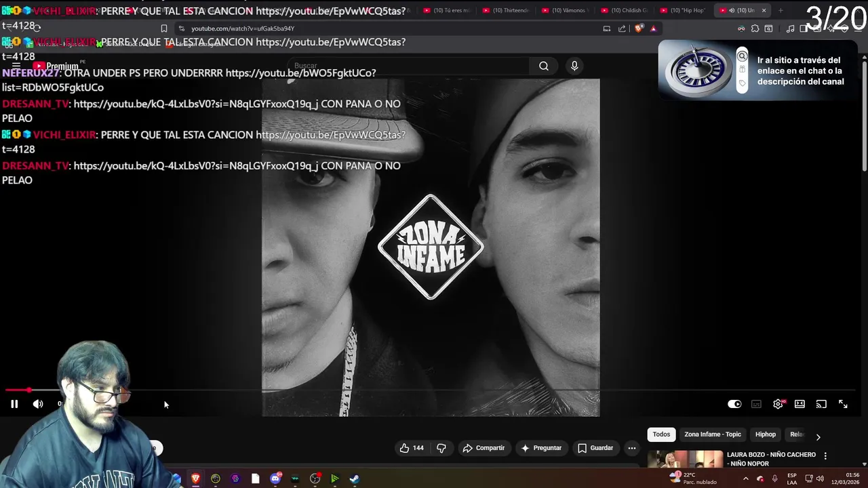The image size is (868, 488).
Task: Open options for LAURA BOZO video
Action: (x=825, y=456)
